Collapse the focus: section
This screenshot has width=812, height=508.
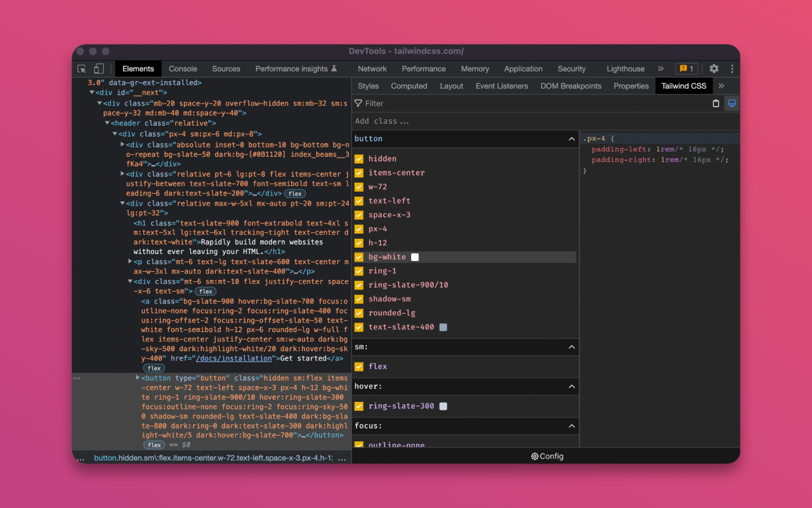click(x=572, y=425)
